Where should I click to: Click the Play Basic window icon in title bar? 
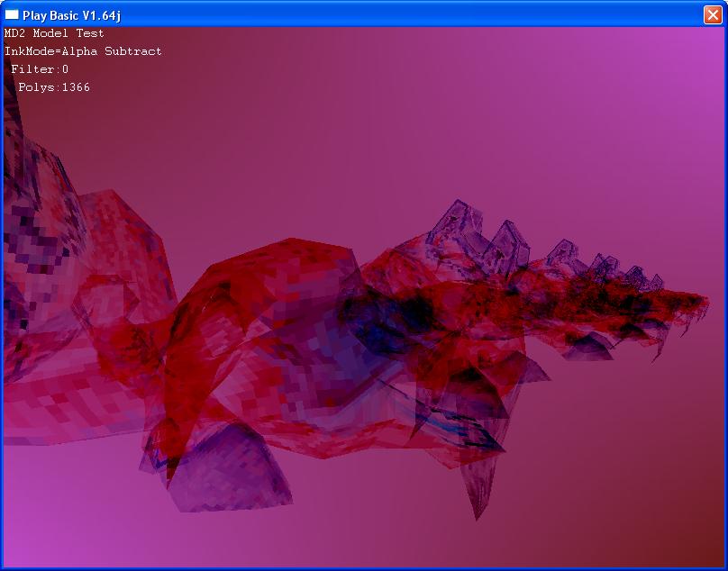[12, 14]
